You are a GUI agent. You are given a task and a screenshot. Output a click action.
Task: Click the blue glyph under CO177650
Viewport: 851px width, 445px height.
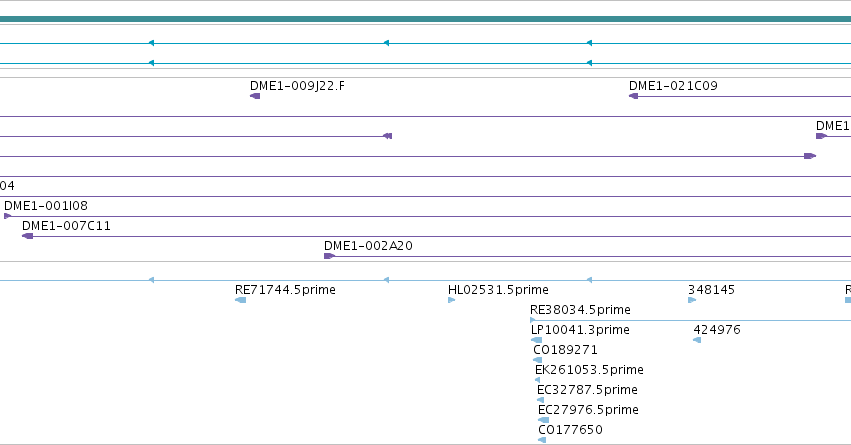pyautogui.click(x=542, y=440)
